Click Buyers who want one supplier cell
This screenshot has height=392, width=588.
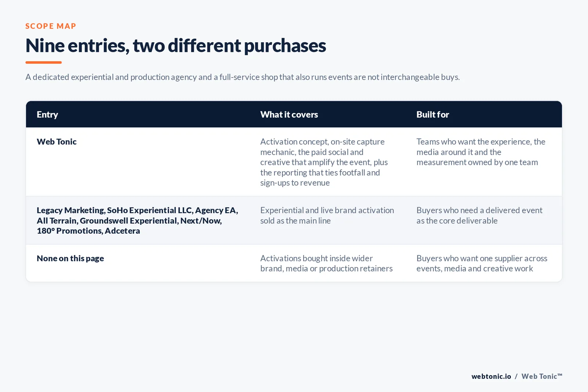coord(482,263)
